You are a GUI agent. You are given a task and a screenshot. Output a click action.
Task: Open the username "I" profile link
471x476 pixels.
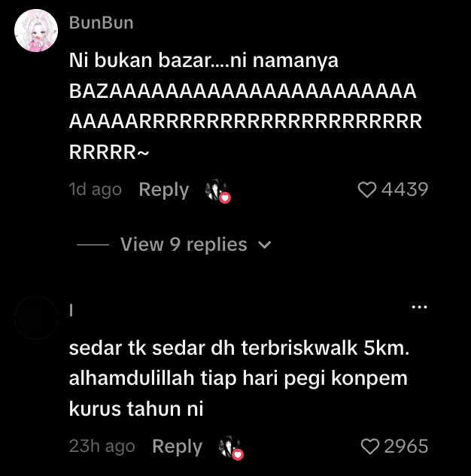71,310
